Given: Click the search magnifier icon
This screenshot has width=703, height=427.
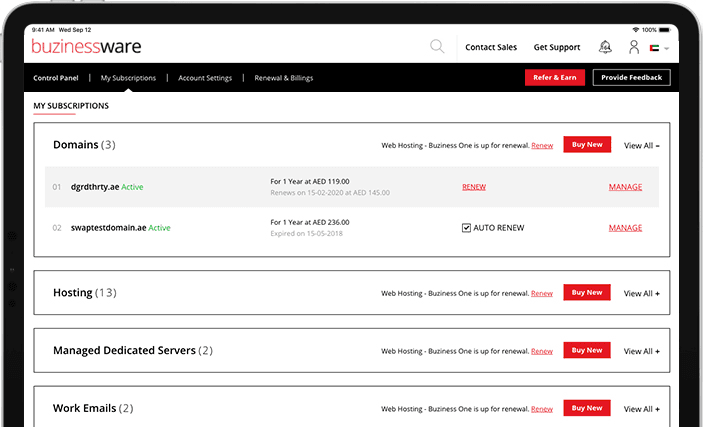Looking at the screenshot, I should pyautogui.click(x=437, y=47).
